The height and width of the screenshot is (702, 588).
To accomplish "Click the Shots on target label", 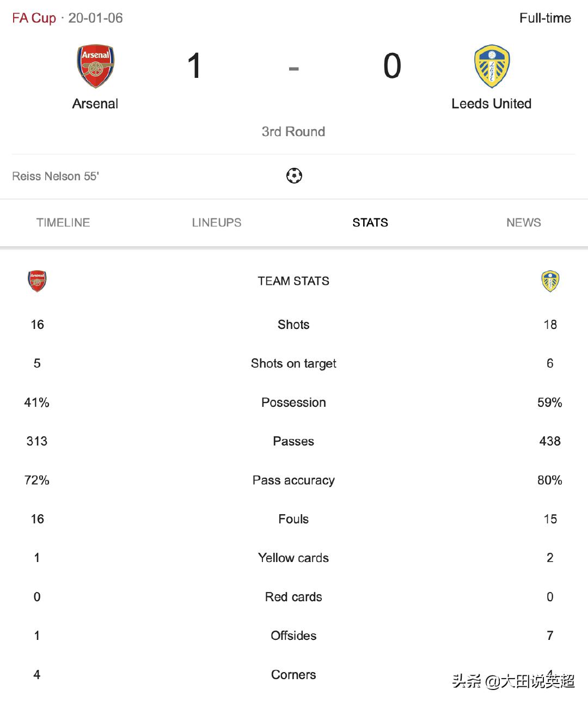I will [x=293, y=363].
